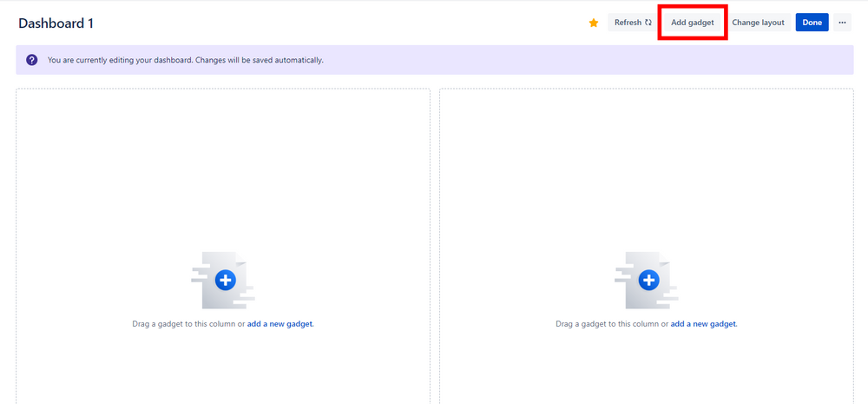Open the Add gadget dialog
This screenshot has width=868, height=404.
point(693,23)
